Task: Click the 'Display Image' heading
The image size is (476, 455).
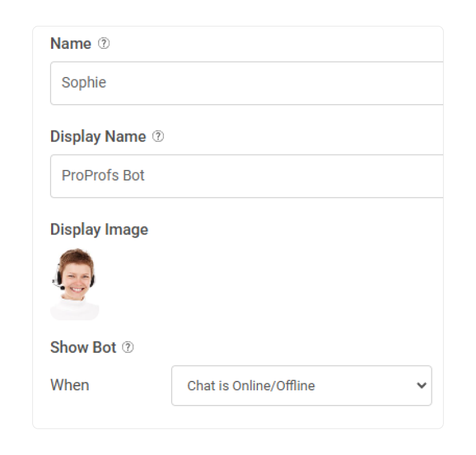Action: [x=99, y=230]
